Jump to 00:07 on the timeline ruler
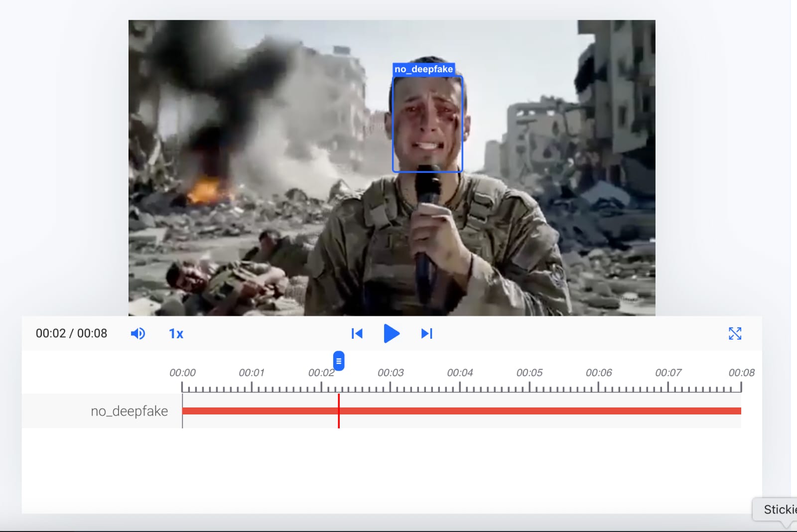 pyautogui.click(x=668, y=373)
